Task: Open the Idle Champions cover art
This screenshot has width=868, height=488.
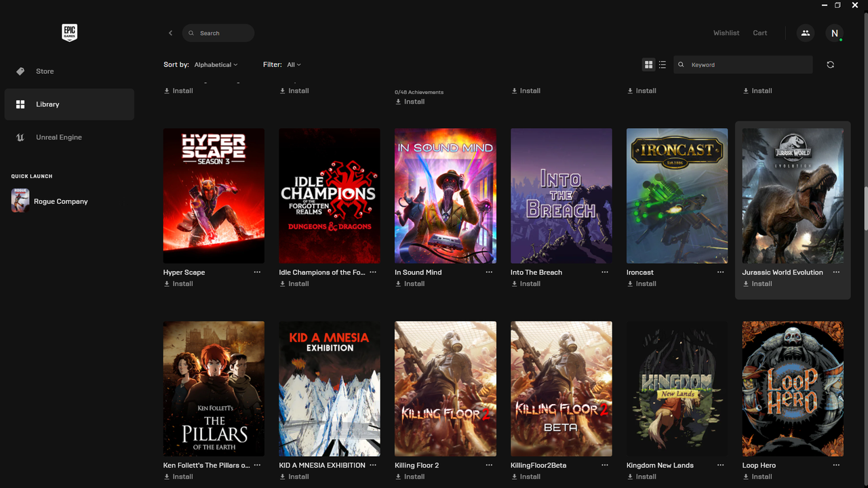Action: pyautogui.click(x=330, y=196)
